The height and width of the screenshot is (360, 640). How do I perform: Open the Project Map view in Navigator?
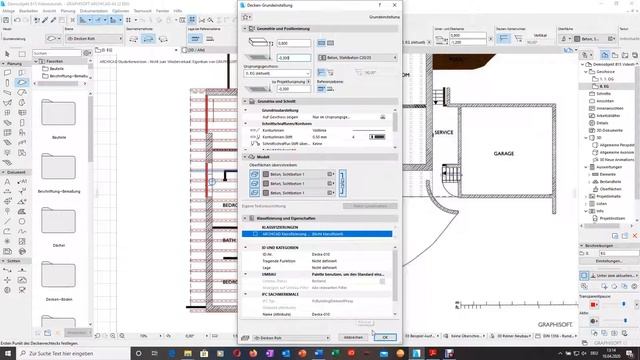(604, 55)
